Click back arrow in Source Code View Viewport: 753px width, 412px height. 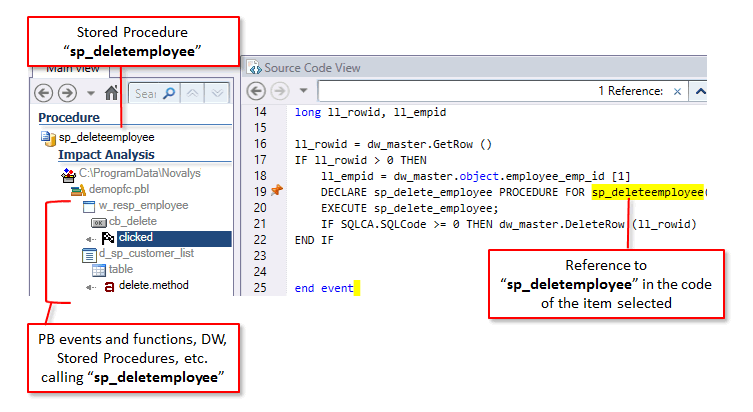256,91
